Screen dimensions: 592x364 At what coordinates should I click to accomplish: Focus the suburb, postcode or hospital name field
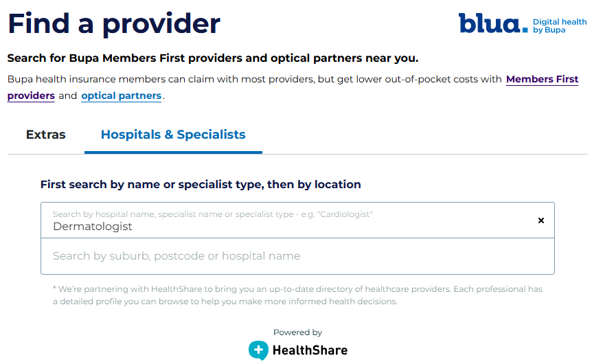[x=297, y=256]
